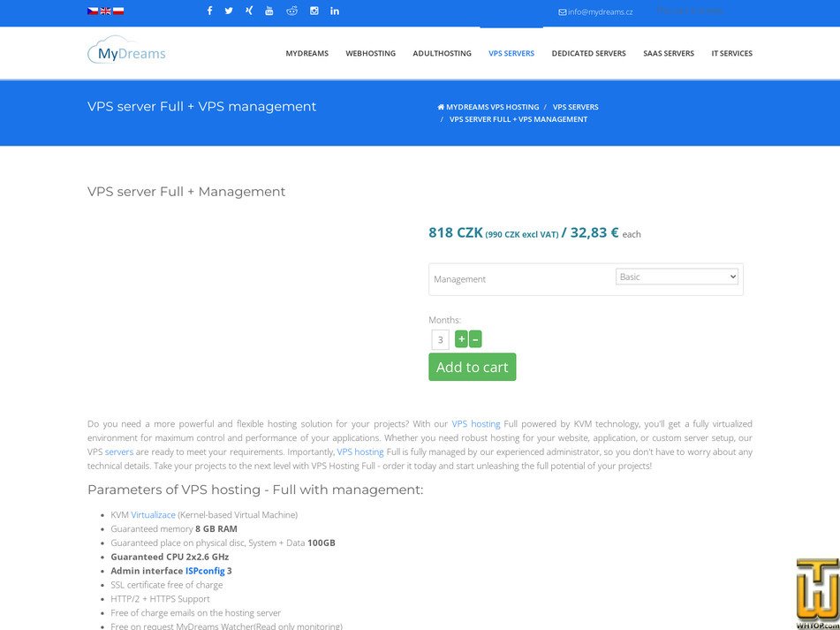Open the Instagram icon

[x=314, y=11]
